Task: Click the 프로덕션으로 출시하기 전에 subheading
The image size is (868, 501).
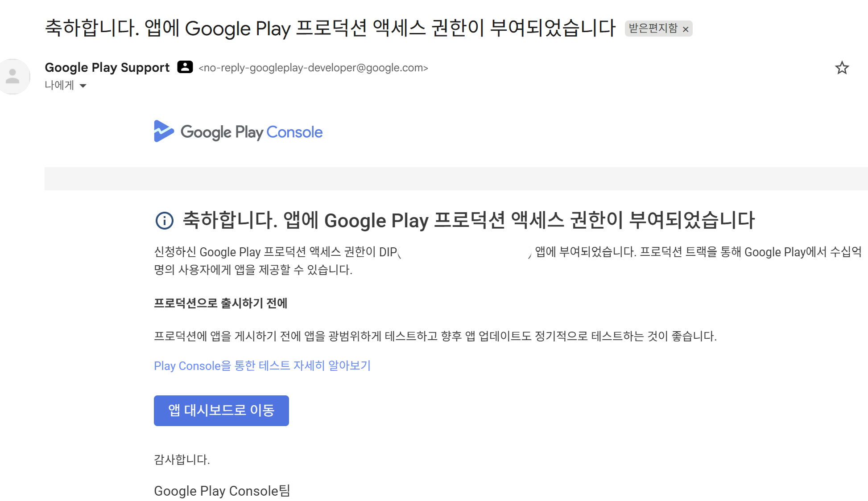Action: pos(220,303)
